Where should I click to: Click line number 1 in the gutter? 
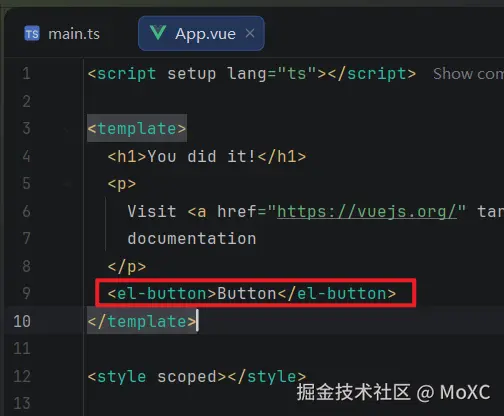(26, 74)
